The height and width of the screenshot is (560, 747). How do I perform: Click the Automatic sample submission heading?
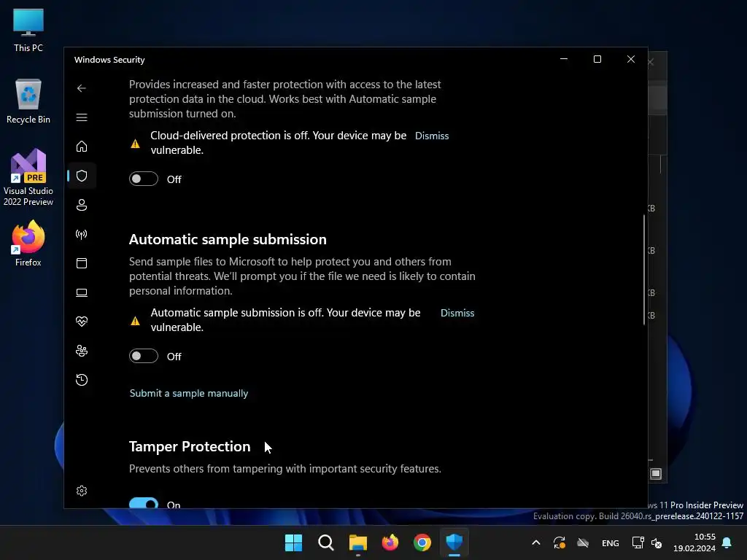pyautogui.click(x=228, y=239)
